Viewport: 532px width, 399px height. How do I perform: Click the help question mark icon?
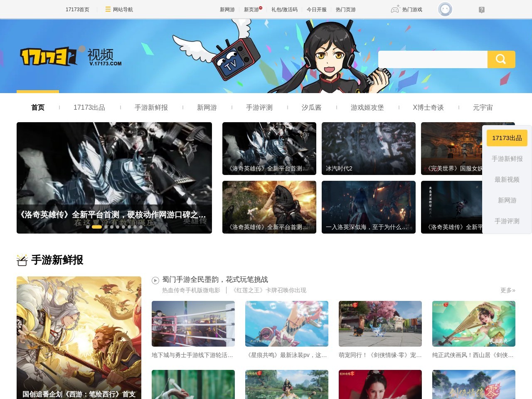pos(481,10)
